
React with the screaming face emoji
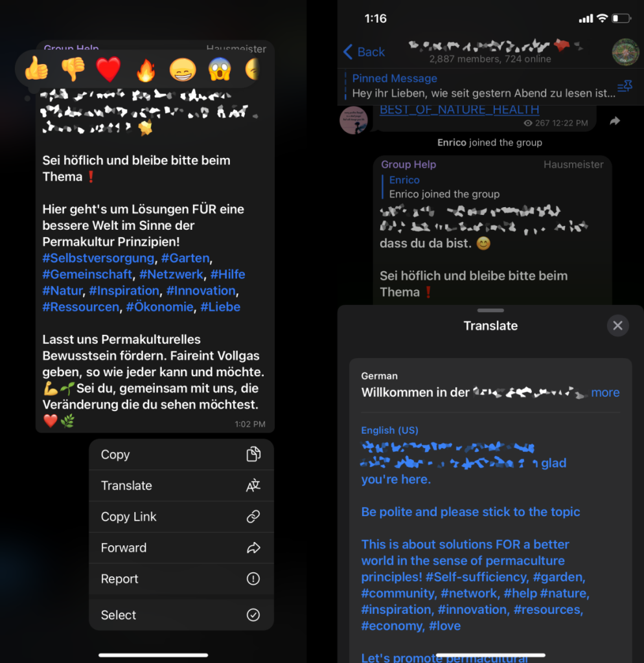[220, 69]
